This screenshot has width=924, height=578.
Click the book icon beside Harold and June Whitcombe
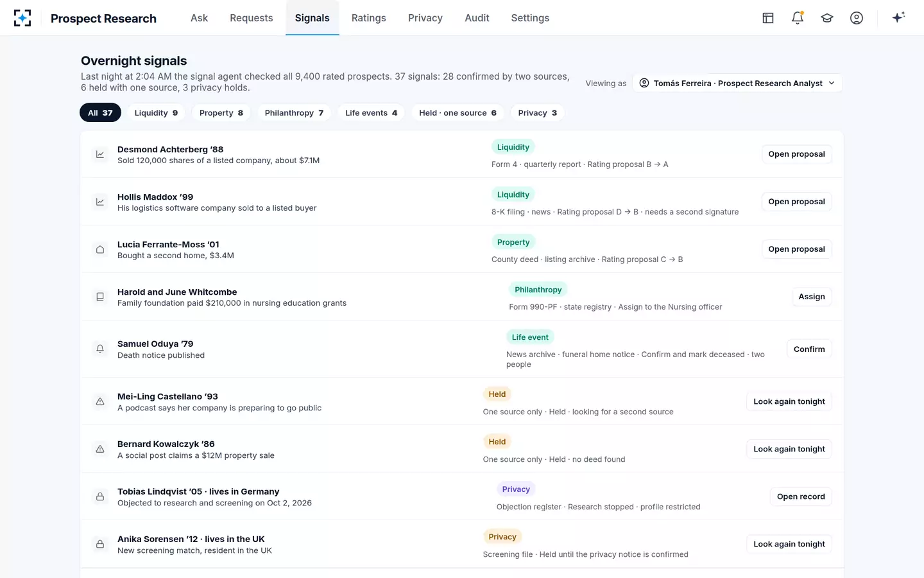coord(100,297)
